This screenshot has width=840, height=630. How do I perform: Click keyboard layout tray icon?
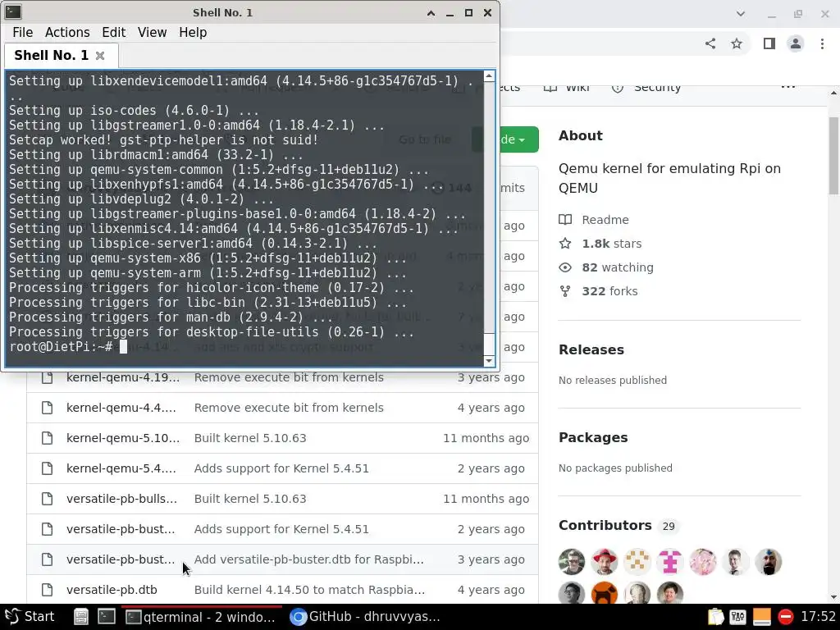click(x=737, y=617)
